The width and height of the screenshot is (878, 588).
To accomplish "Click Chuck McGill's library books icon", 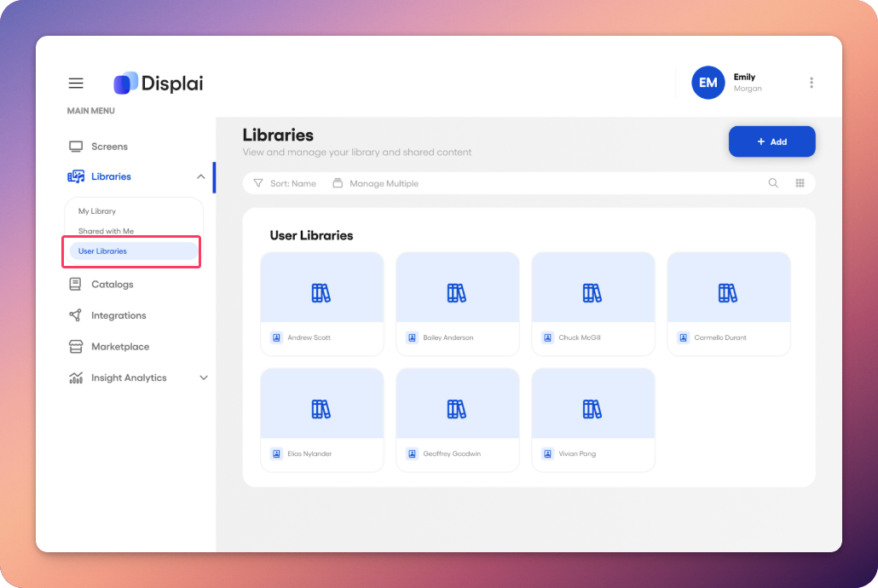I will click(x=592, y=293).
